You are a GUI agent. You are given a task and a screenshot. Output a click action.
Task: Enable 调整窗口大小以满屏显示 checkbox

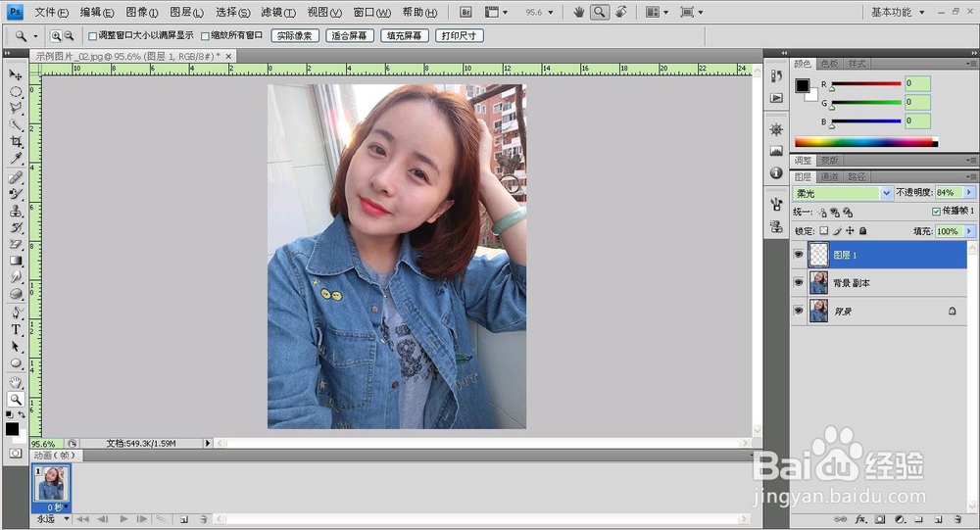tap(92, 36)
